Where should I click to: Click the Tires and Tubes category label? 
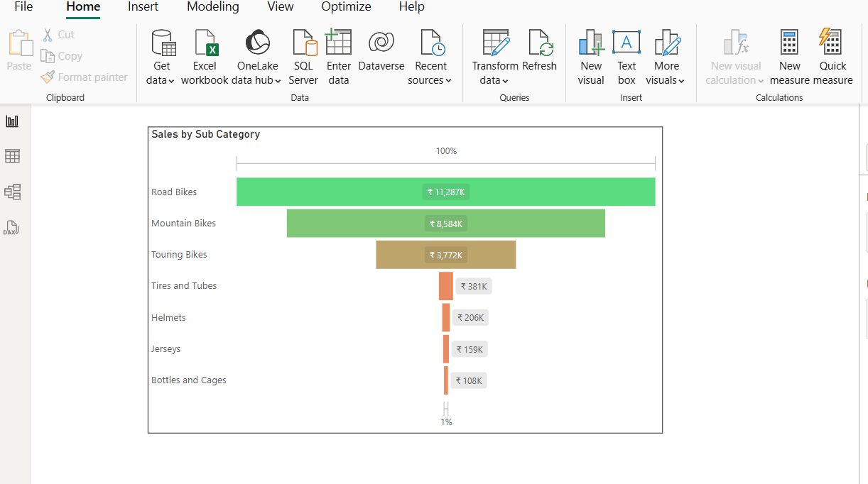tap(184, 285)
